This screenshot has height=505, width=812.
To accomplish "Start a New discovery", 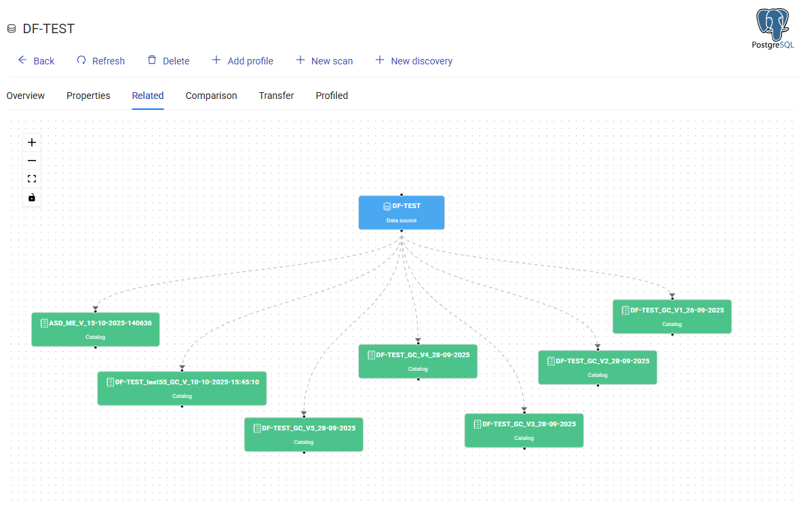I will [x=414, y=61].
